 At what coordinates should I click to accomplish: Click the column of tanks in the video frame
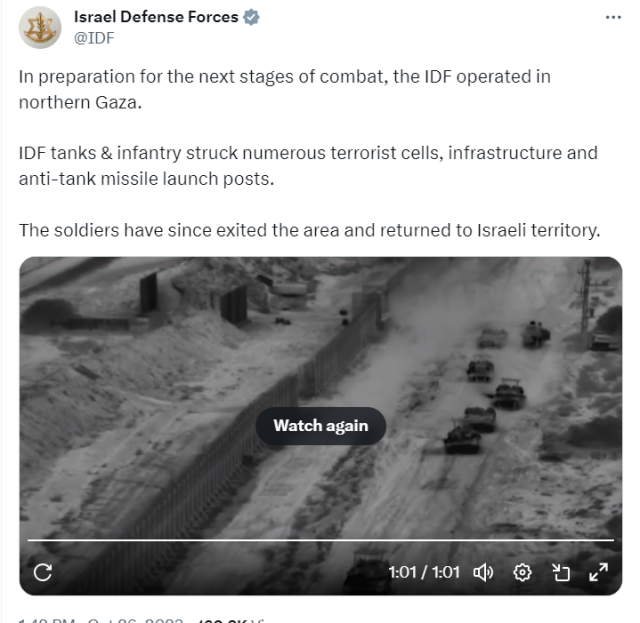[x=496, y=388]
